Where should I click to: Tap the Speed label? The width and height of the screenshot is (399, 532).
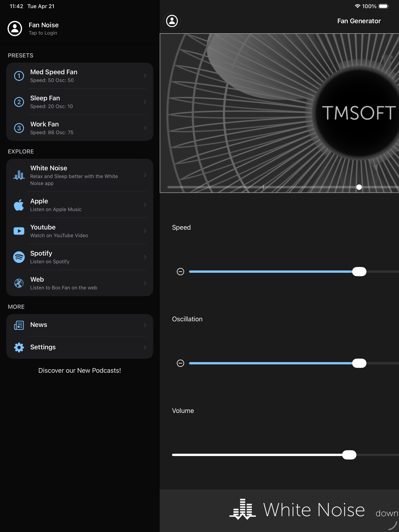click(x=181, y=228)
